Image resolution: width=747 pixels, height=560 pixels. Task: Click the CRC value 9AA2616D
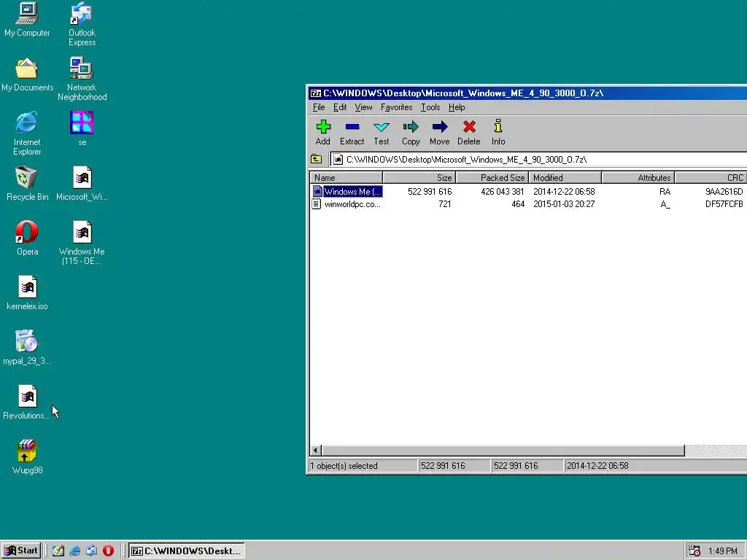[724, 192]
